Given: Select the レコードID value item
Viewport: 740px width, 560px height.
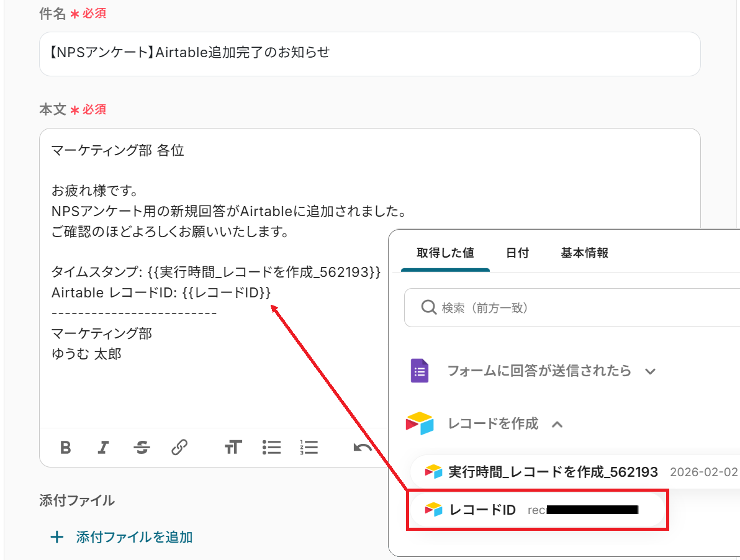Looking at the screenshot, I should coord(537,510).
